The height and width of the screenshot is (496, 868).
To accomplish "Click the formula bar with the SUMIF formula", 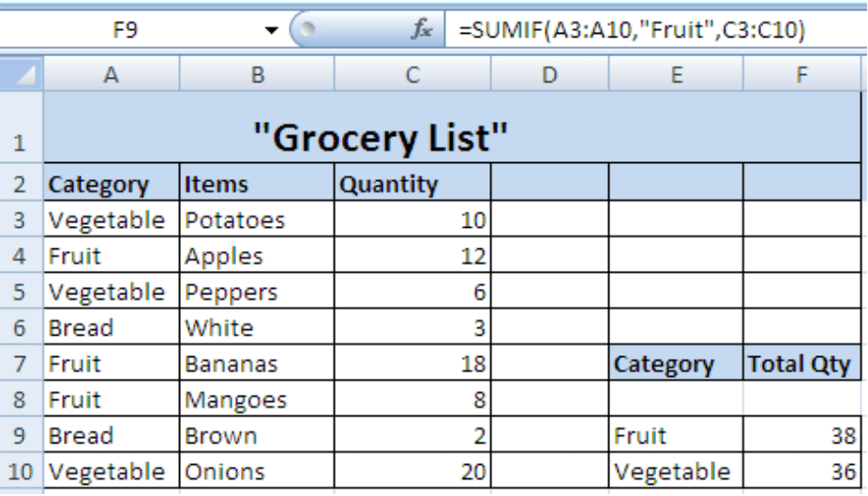I will [656, 30].
